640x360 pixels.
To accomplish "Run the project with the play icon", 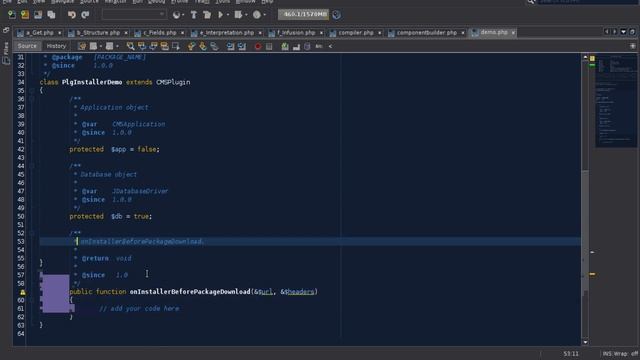I will (220, 15).
